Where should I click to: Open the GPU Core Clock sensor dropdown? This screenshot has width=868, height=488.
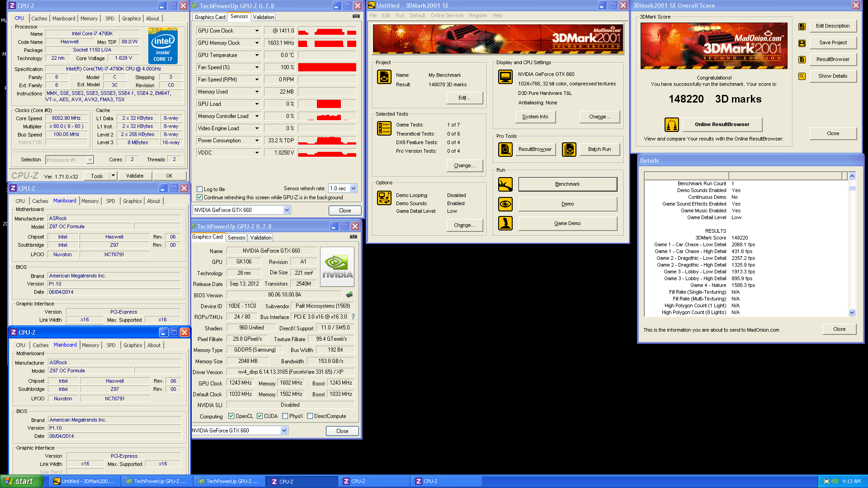click(257, 31)
